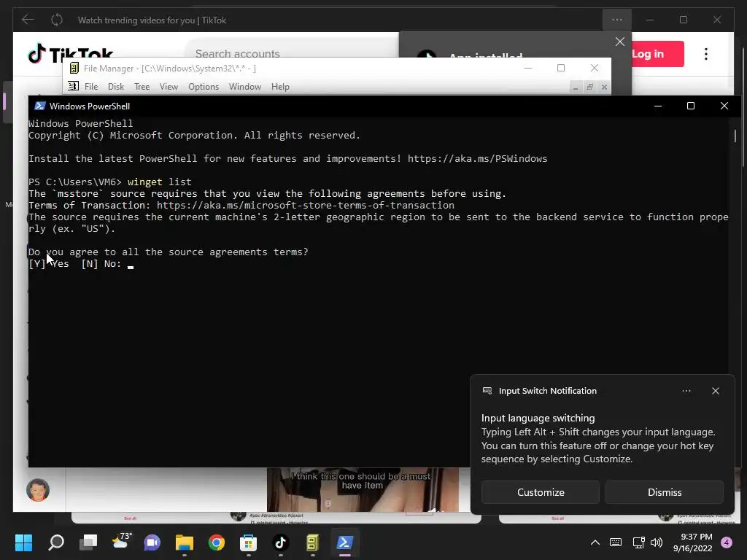This screenshot has width=747, height=560.
Task: Click the TikTok logo
Action: (71, 53)
